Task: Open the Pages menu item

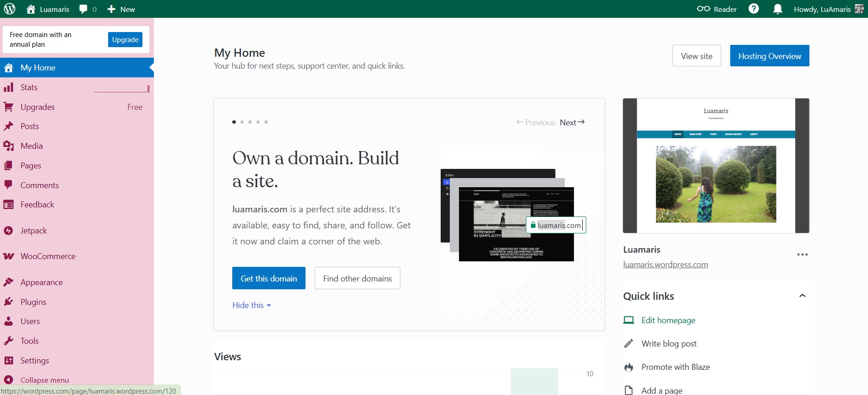Action: (x=77, y=165)
